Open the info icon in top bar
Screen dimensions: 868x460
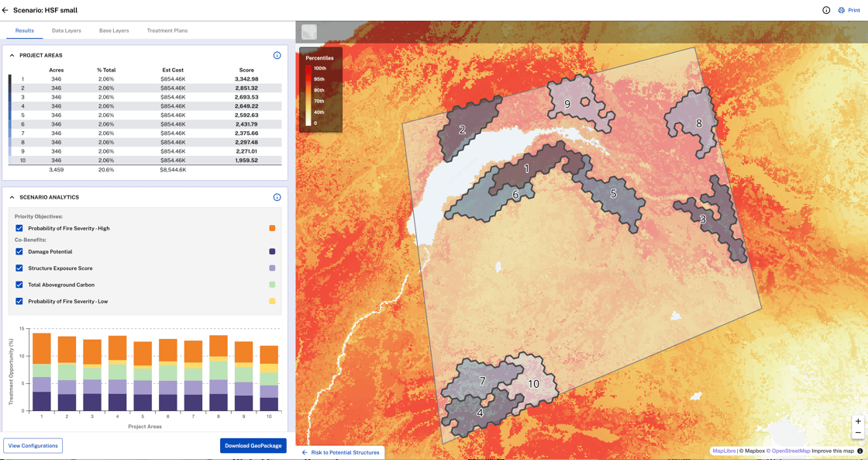(826, 10)
